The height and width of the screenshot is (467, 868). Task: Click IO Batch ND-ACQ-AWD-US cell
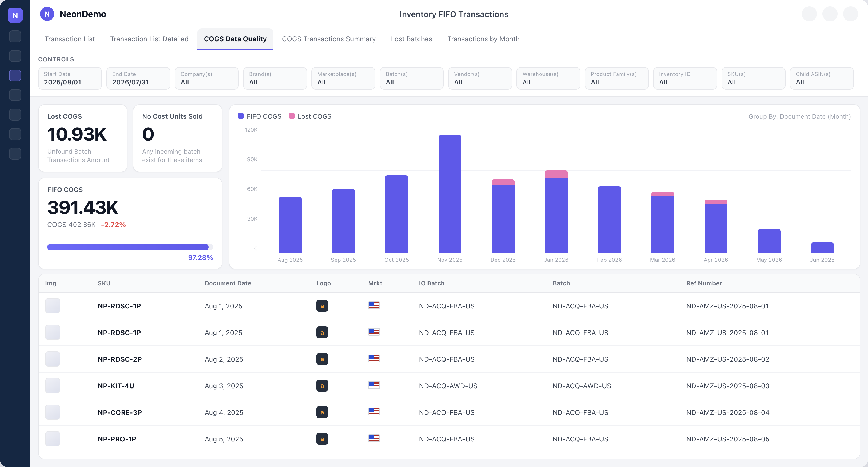(x=448, y=386)
